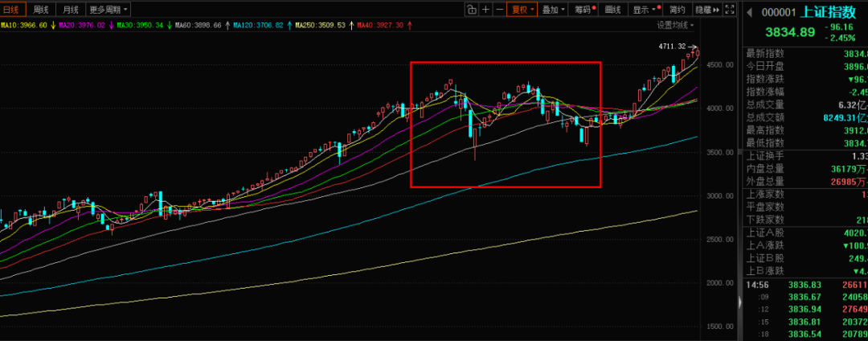Viewport: 868px width, 341px height.
Task: Click the chart layout window icon
Action: [x=472, y=10]
